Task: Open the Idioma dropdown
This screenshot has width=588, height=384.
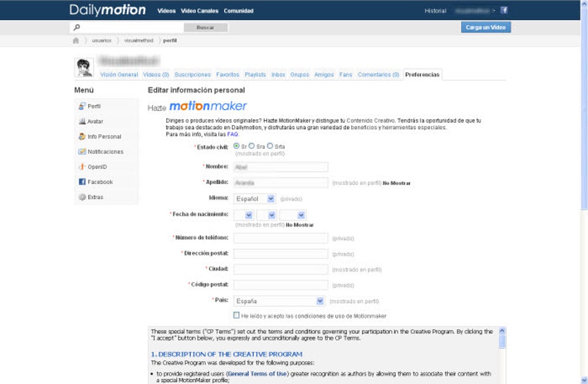Action: 255,199
